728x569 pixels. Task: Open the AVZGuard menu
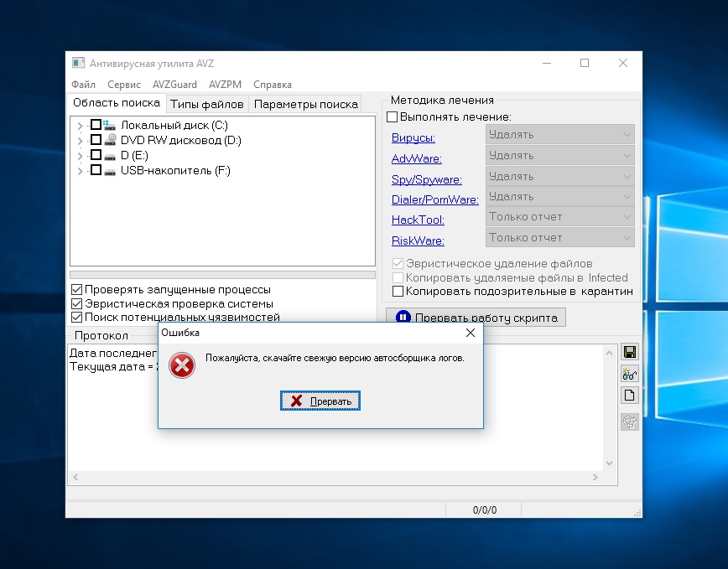tap(174, 85)
